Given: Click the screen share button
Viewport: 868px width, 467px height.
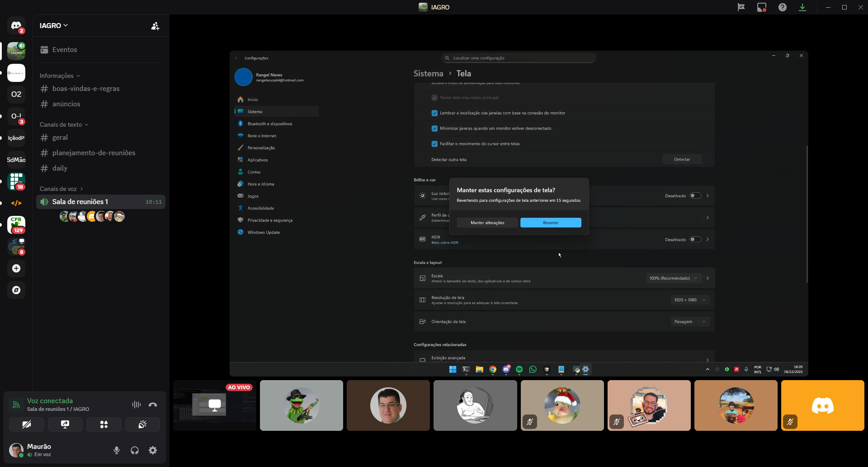Looking at the screenshot, I should coord(65,424).
